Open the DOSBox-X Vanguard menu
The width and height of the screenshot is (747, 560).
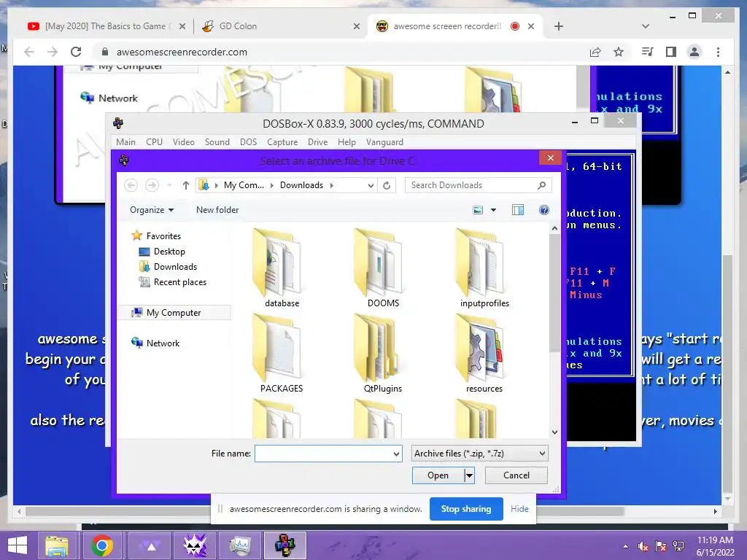[x=384, y=142]
